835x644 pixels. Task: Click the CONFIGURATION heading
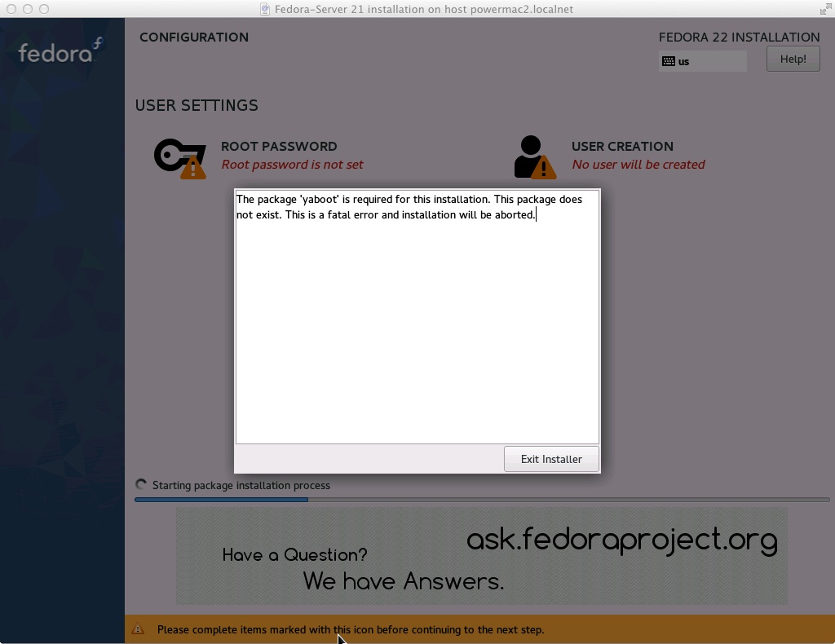194,37
